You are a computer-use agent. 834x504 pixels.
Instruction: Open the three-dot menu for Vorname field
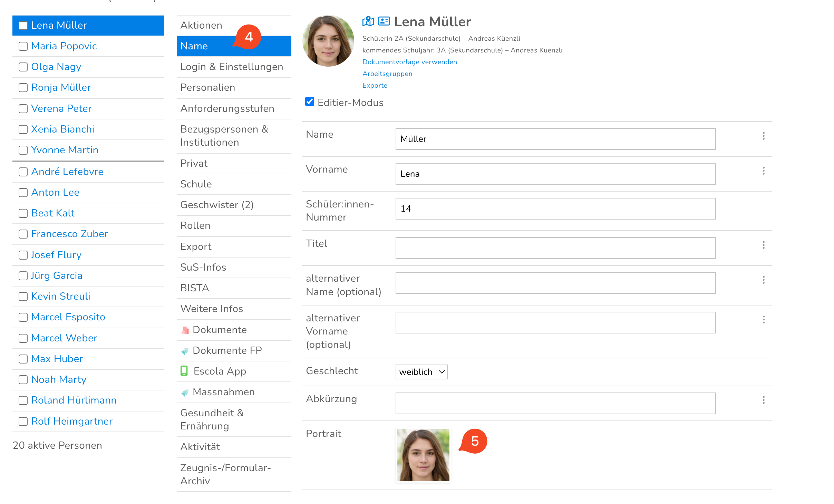[764, 171]
